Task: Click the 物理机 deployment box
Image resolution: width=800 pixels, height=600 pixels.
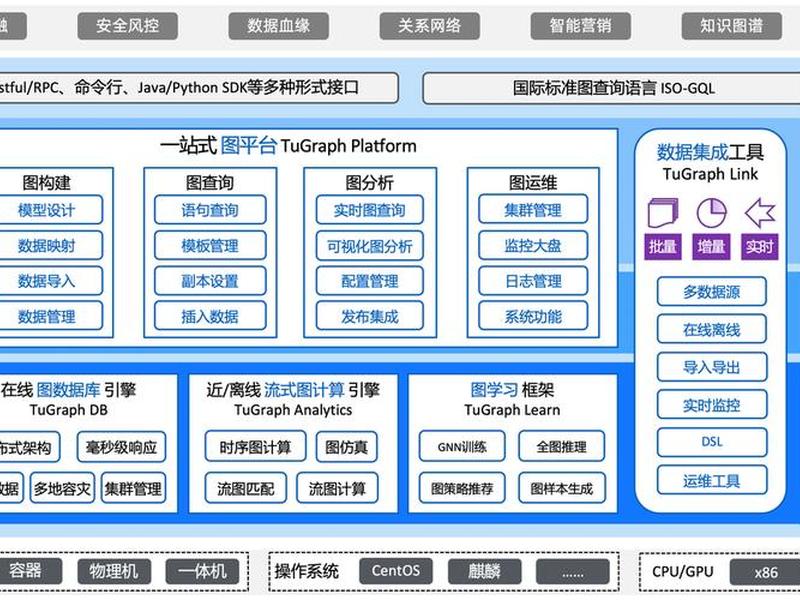Action: click(114, 571)
